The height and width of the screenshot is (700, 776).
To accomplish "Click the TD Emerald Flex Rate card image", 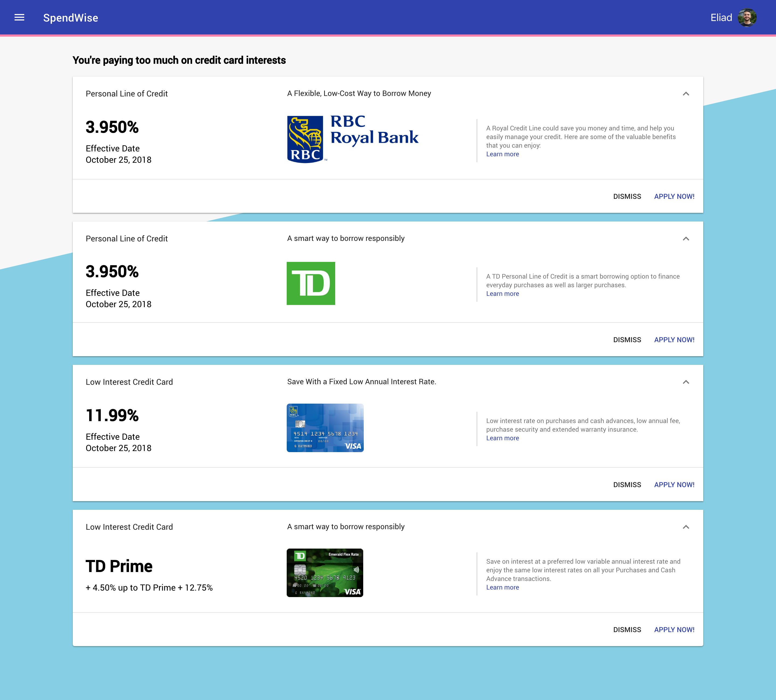I will (x=325, y=573).
